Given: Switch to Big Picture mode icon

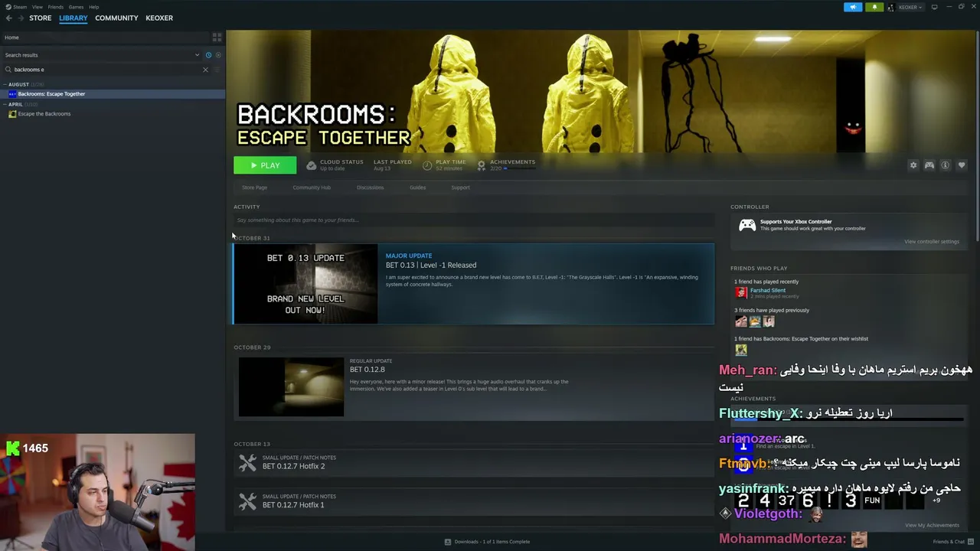Looking at the screenshot, I should (934, 7).
